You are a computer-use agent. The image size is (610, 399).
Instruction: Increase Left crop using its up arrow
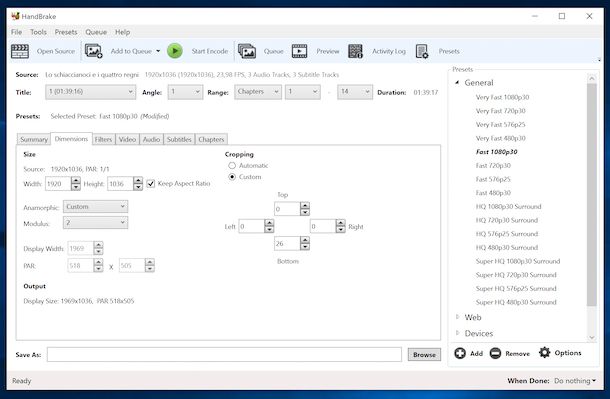[x=269, y=223]
